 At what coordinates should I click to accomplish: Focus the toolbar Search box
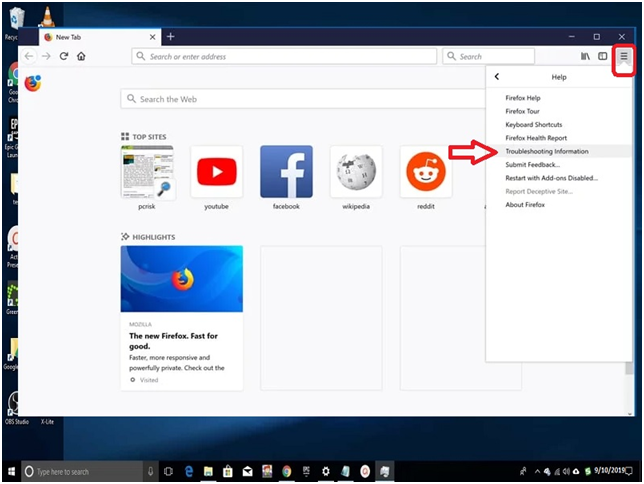click(x=488, y=56)
